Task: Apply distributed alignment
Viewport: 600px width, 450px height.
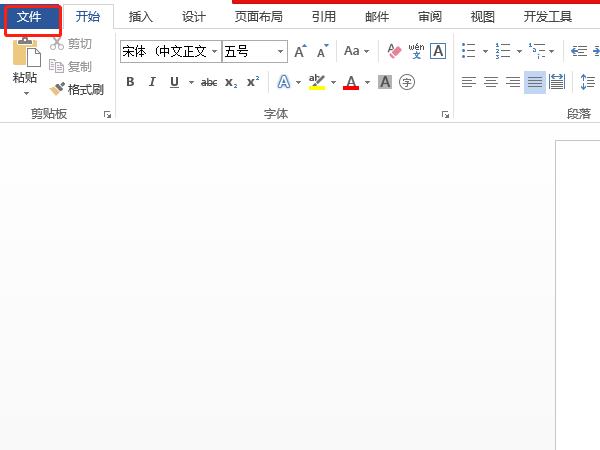Action: coord(557,82)
